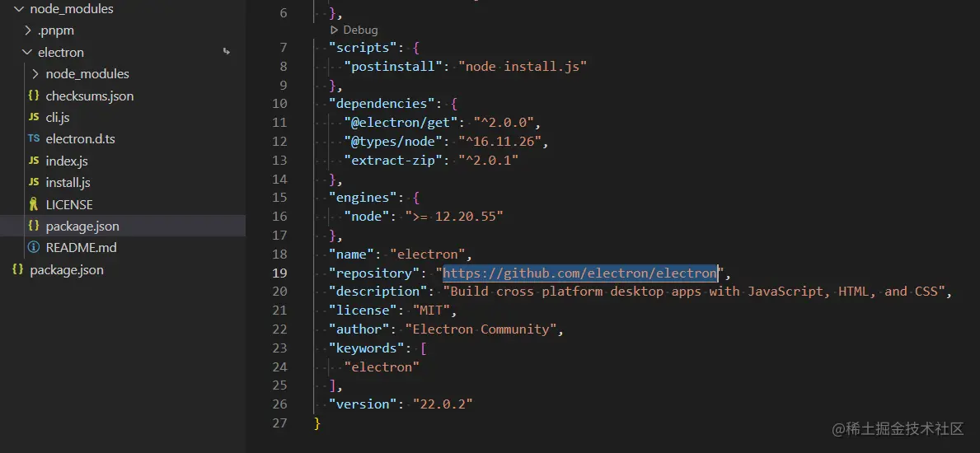Screen dimensions: 980x453
Task: Expand the node_modules chevron inside electron
Action: click(35, 74)
